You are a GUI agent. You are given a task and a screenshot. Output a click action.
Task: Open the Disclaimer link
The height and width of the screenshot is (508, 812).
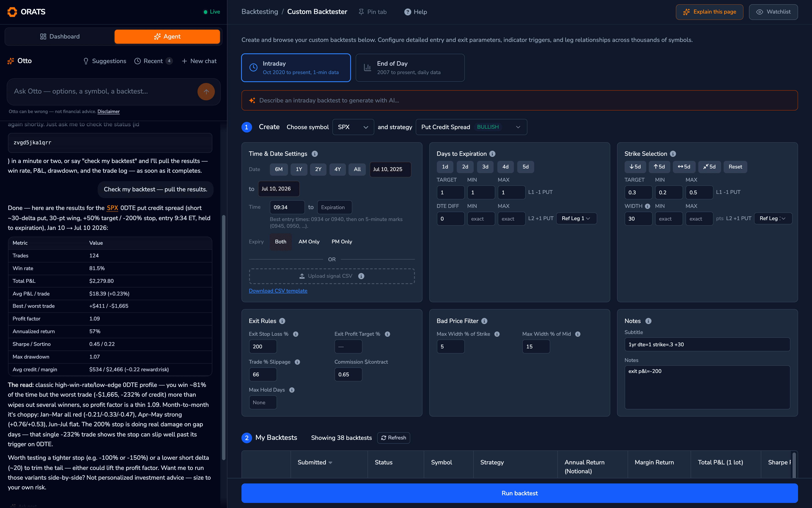click(x=108, y=112)
